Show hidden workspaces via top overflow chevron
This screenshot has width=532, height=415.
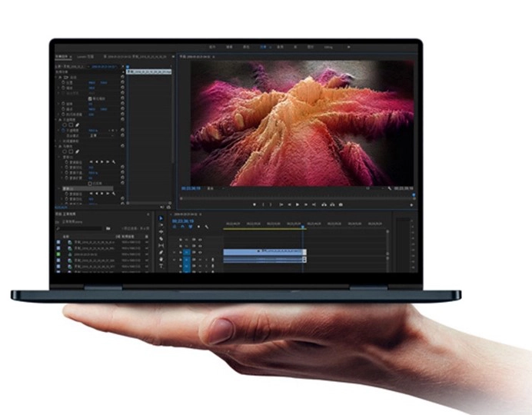point(348,47)
